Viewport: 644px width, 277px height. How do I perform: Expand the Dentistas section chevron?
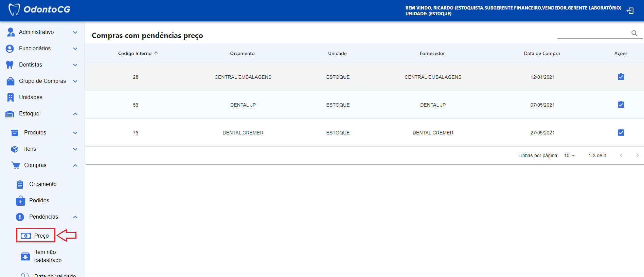(75, 65)
